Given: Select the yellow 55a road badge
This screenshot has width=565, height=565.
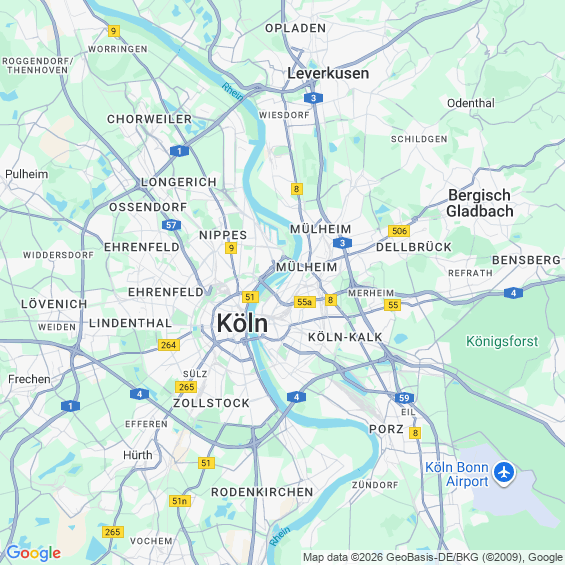Looking at the screenshot, I should coord(304,302).
